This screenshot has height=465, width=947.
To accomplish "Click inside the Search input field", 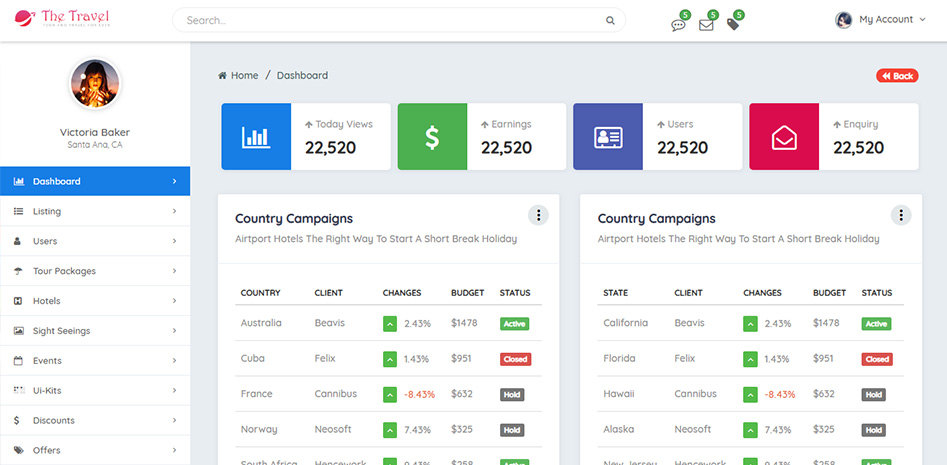I will click(390, 20).
